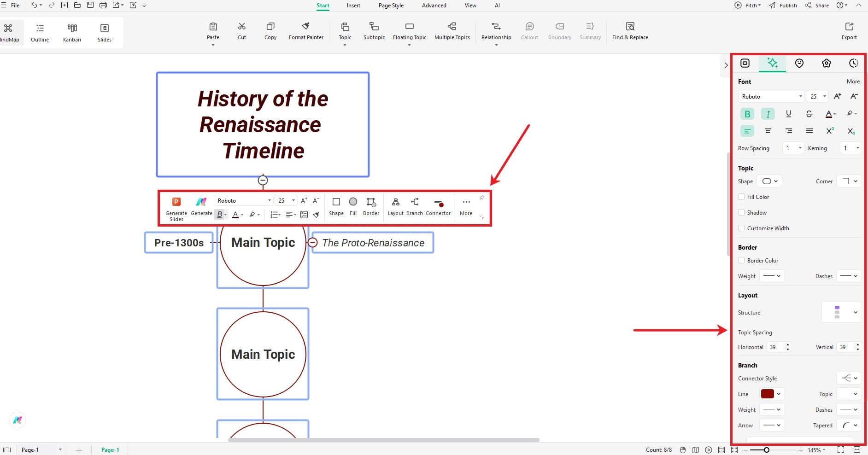Image resolution: width=868 pixels, height=455 pixels.
Task: Collapse the History of Renaissance root node
Action: (263, 180)
